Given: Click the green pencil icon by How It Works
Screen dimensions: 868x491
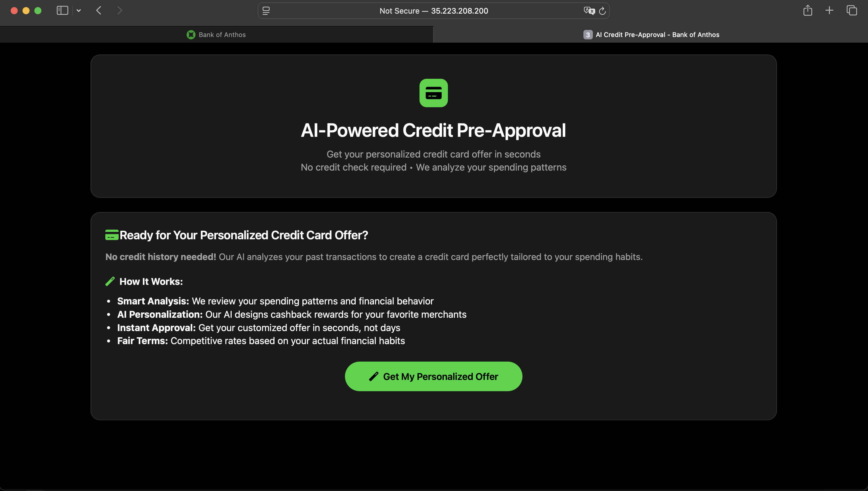Looking at the screenshot, I should [110, 282].
